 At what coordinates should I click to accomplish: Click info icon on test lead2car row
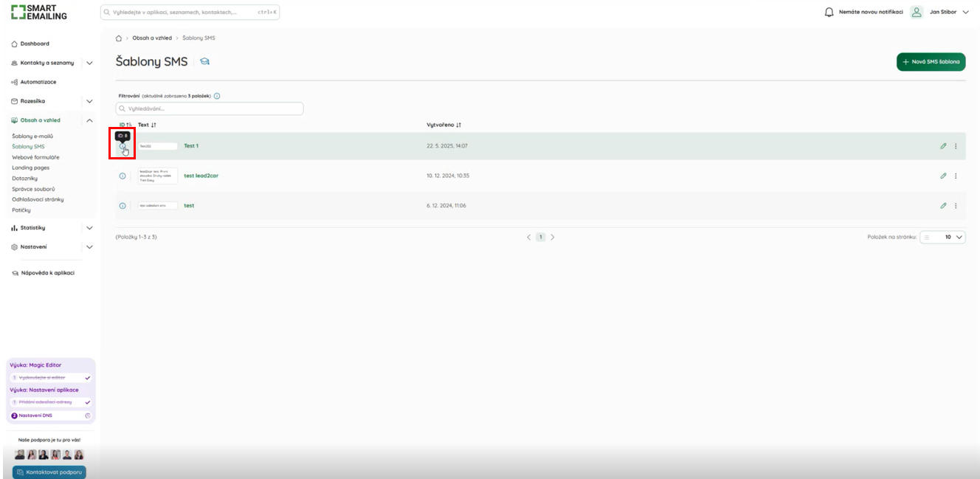[x=122, y=176]
